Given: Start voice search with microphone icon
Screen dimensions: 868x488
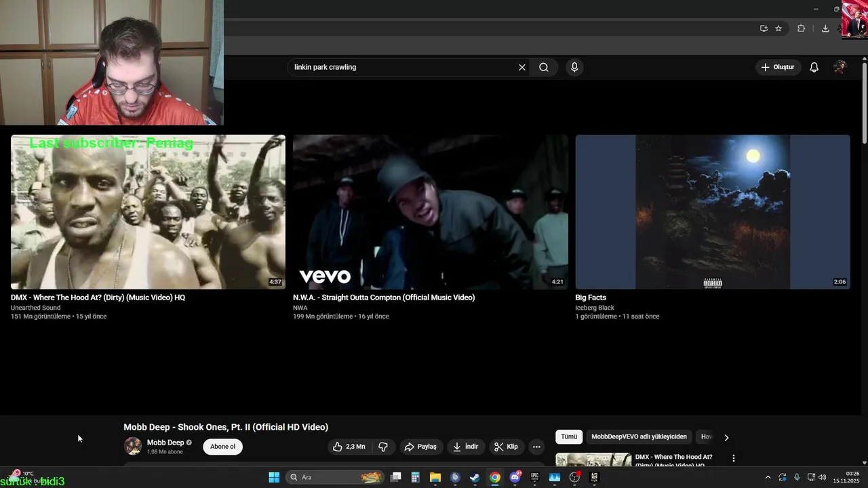Looking at the screenshot, I should 574,67.
